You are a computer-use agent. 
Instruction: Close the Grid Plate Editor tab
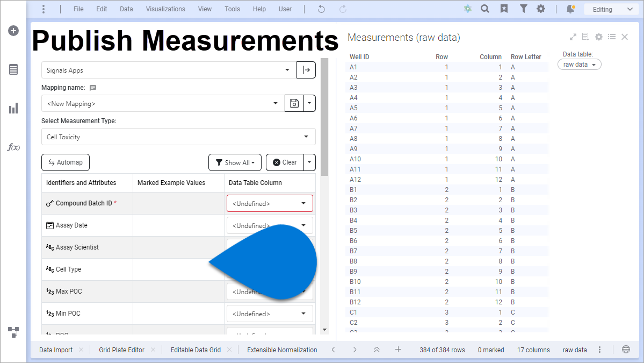(x=153, y=350)
